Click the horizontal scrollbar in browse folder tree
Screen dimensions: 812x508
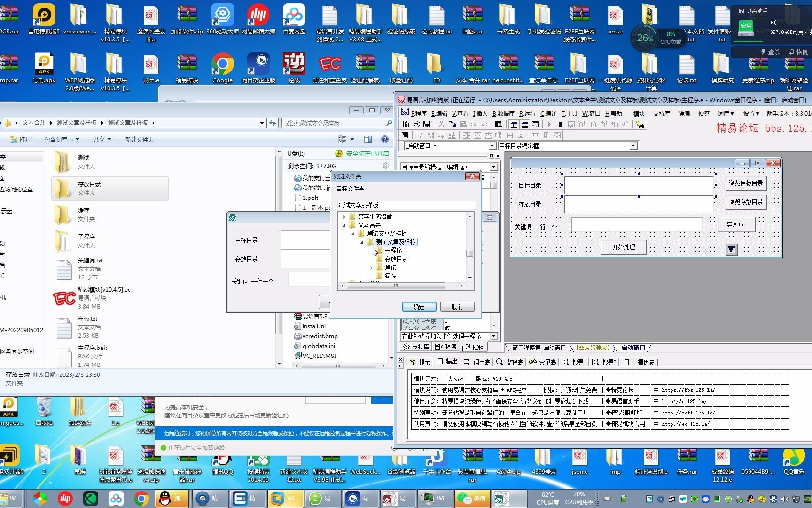coord(396,286)
